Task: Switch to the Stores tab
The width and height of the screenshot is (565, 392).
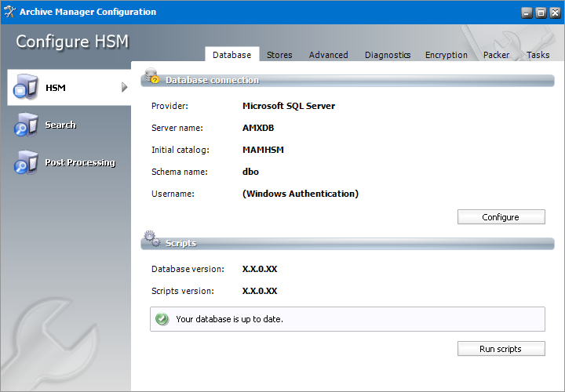Action: point(279,55)
